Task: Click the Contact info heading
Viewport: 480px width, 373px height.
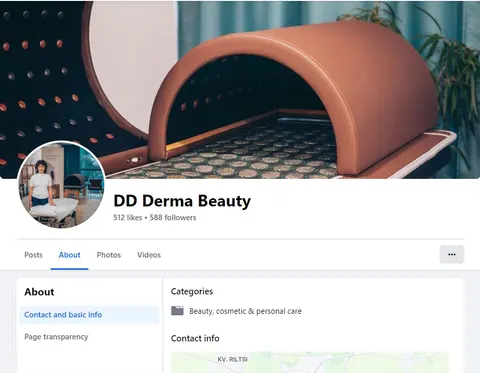Action: click(195, 338)
